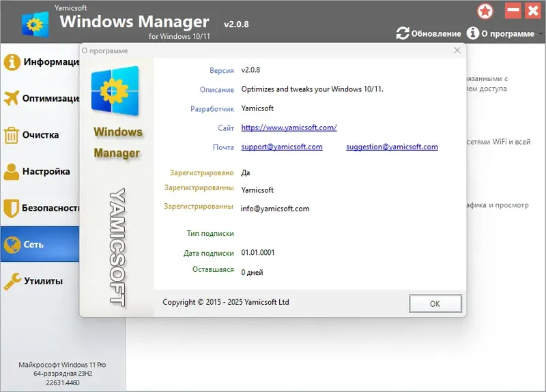
Task: Click the Почта label in dialog
Action: [223, 147]
